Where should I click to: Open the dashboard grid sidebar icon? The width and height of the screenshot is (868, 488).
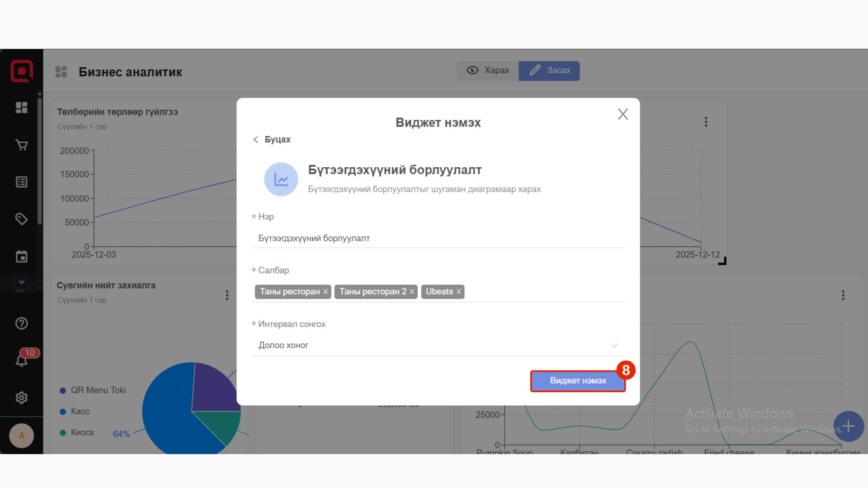21,108
